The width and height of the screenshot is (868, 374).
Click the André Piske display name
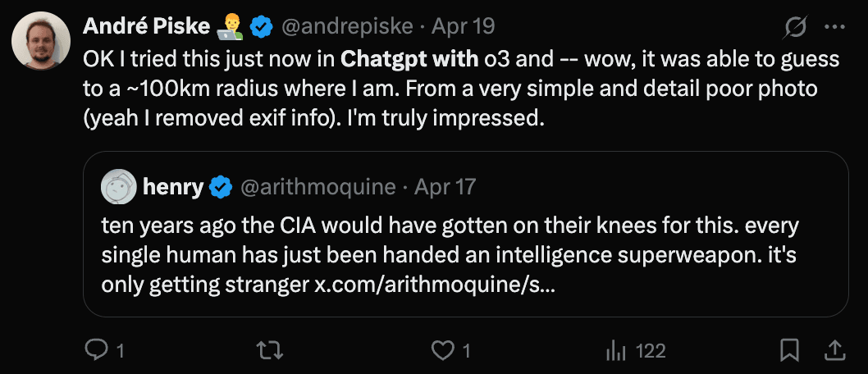[x=145, y=27]
